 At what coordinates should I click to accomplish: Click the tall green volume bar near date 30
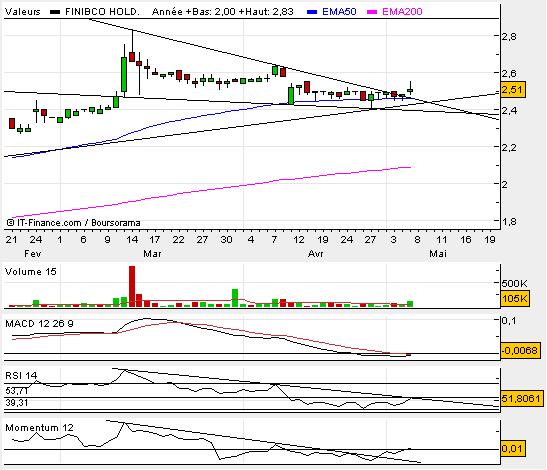pyautogui.click(x=235, y=298)
